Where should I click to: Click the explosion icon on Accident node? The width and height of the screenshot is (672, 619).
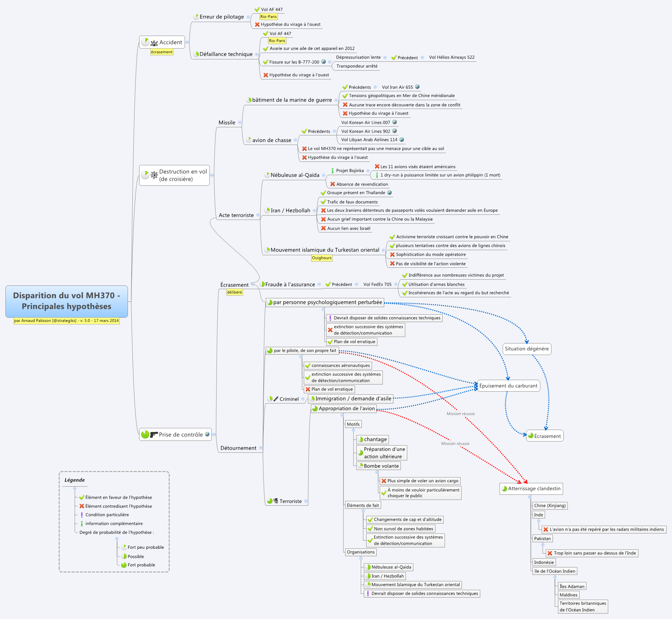(x=154, y=43)
